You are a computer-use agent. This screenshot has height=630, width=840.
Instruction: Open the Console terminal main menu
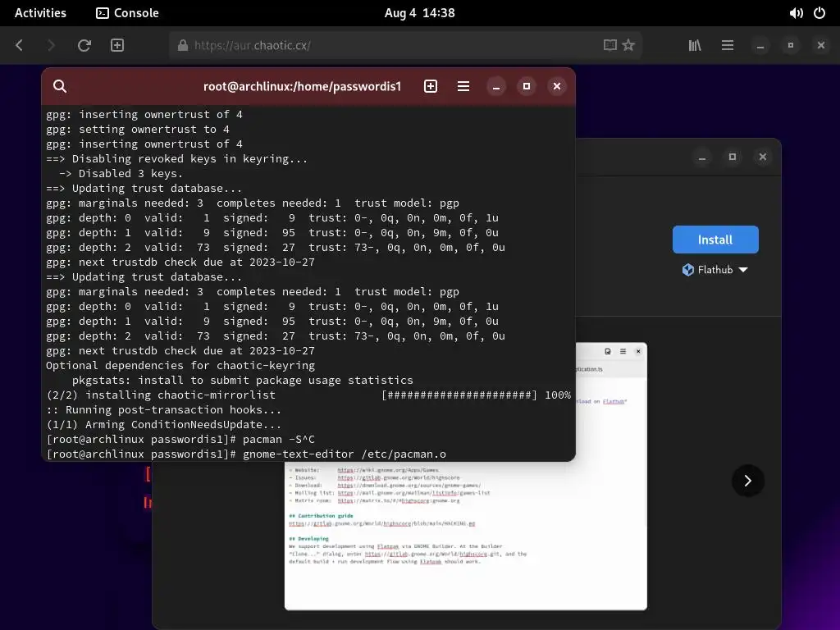click(x=463, y=86)
